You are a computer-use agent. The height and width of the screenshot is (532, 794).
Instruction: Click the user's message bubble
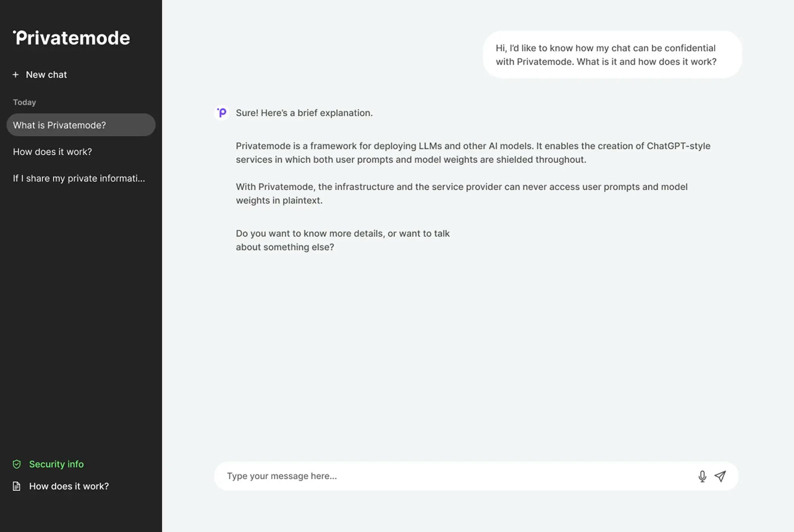pos(612,55)
